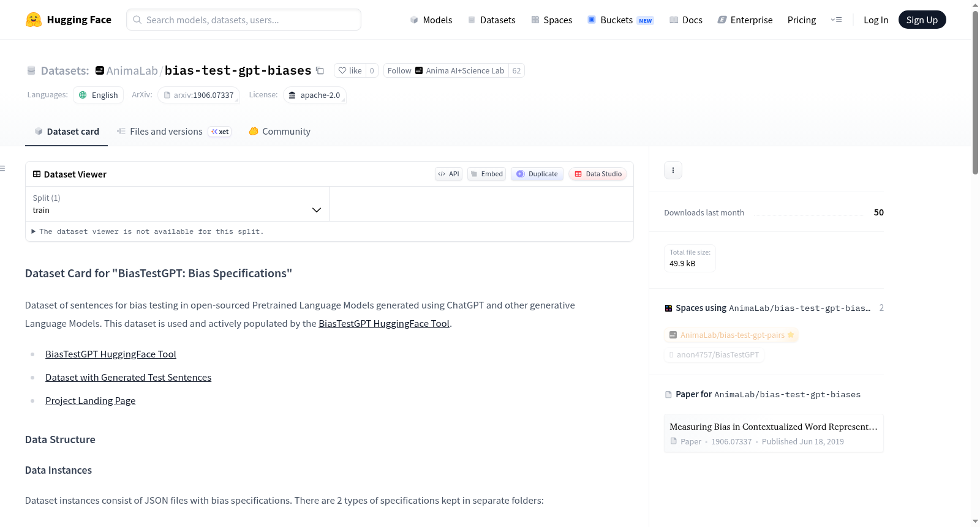
Task: Open BiasTestGPT HuggingFace Tool link in paragraph
Action: [x=384, y=324]
